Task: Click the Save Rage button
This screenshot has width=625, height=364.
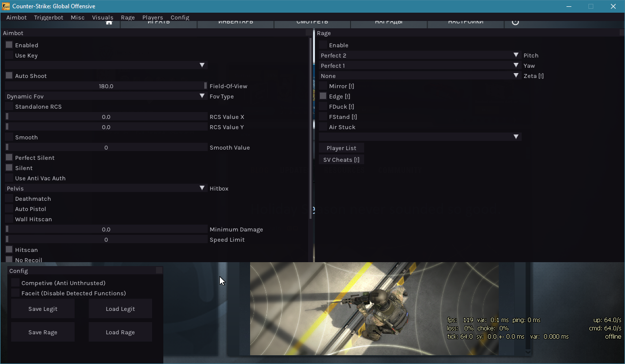Action: tap(43, 332)
